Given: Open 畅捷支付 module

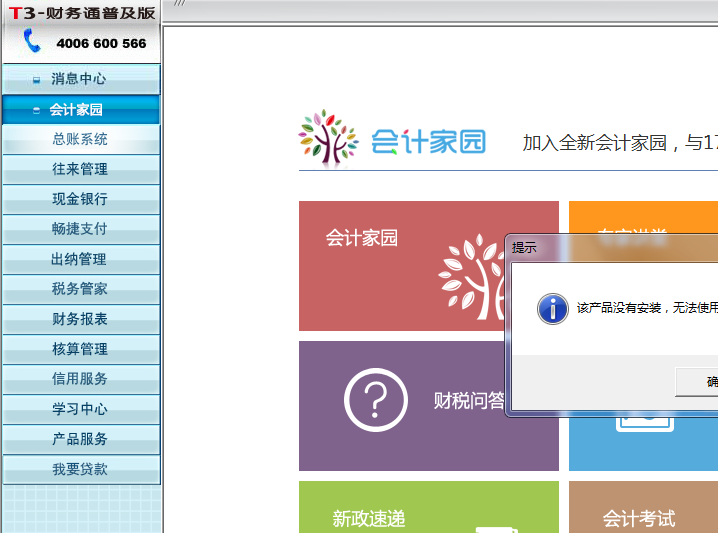Looking at the screenshot, I should (82, 229).
